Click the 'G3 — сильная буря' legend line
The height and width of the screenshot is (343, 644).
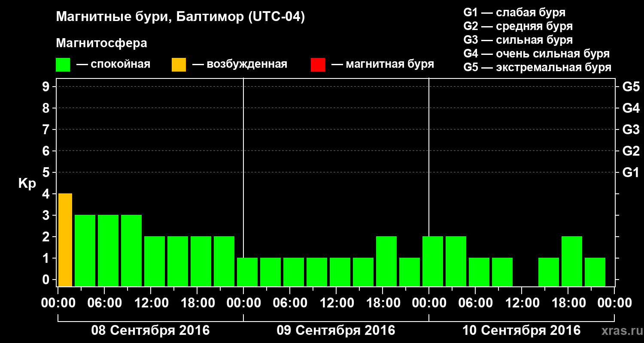pos(518,40)
